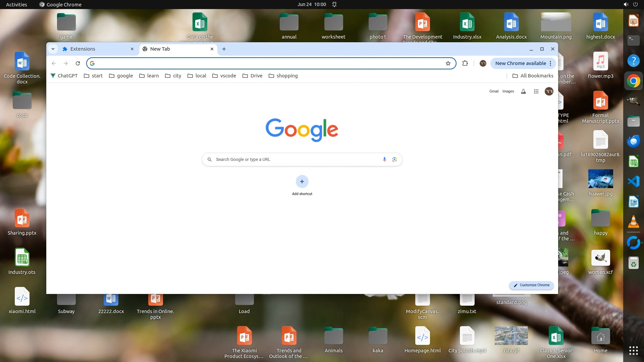Open the Extensions puzzle icon
Image resolution: width=644 pixels, height=362 pixels.
(x=465, y=63)
